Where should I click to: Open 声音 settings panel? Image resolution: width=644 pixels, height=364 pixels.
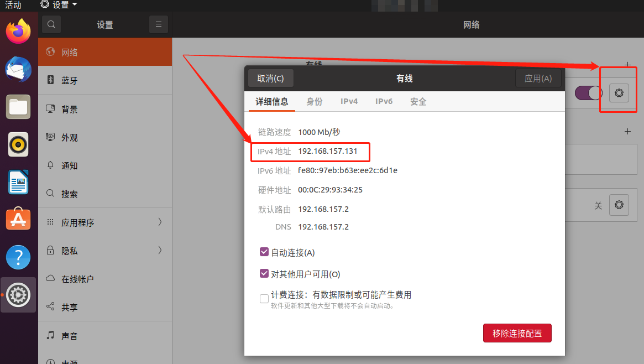click(105, 336)
